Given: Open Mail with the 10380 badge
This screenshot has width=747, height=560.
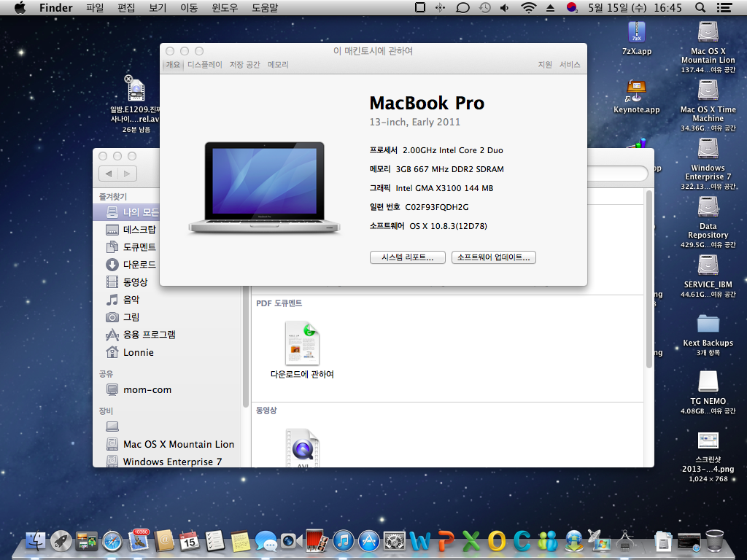Looking at the screenshot, I should tap(138, 541).
